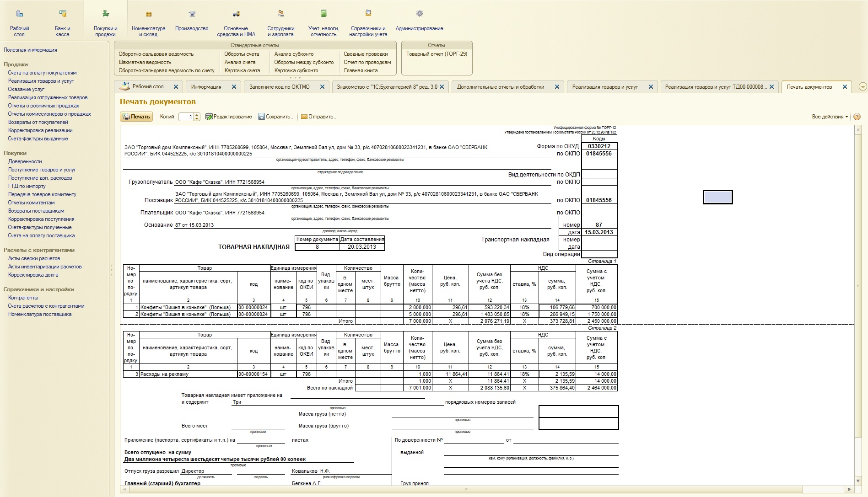Viewport: 868px width, 497px height.
Task: Switch to the Информация tab
Action: [x=206, y=87]
